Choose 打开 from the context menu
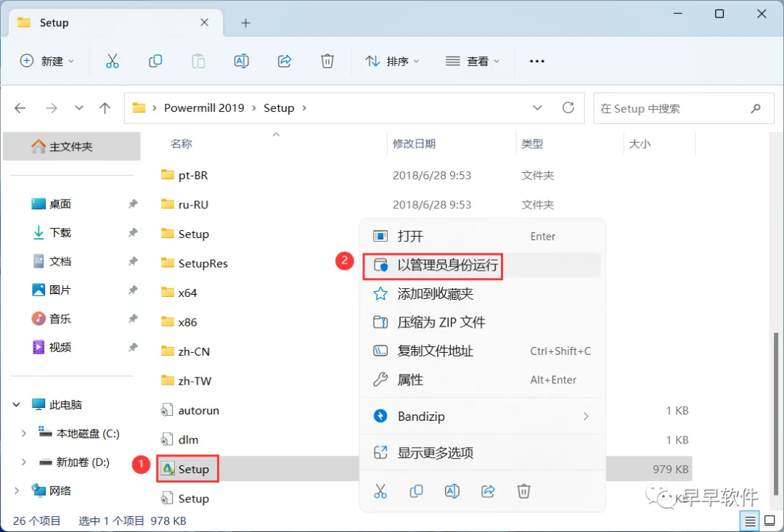 pyautogui.click(x=482, y=236)
